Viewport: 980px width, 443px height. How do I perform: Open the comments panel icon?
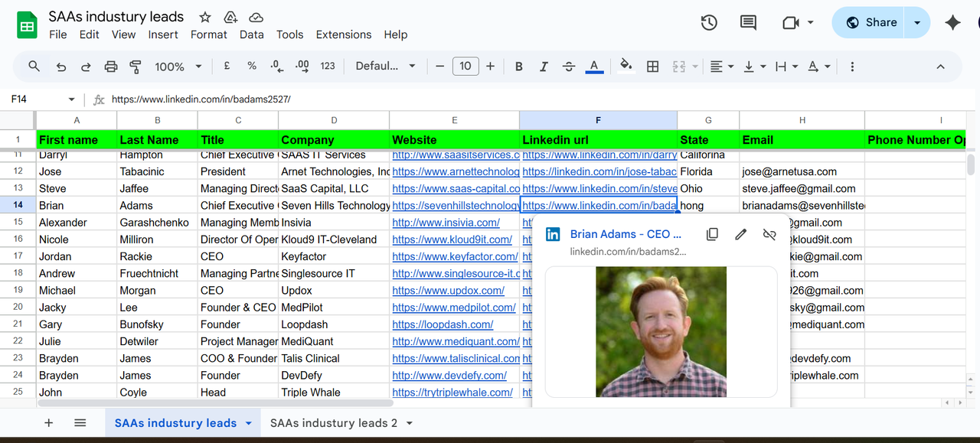[x=748, y=23]
